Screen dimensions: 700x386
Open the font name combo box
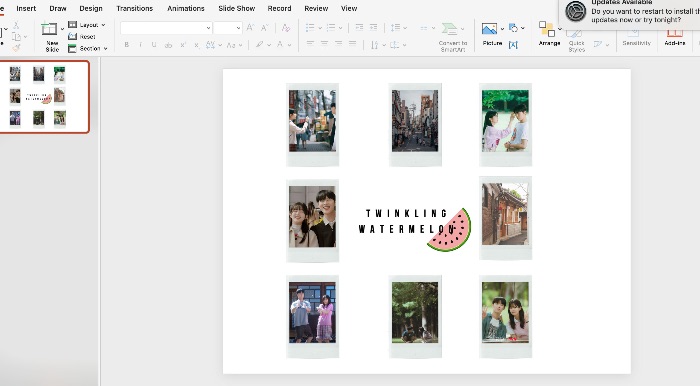166,28
